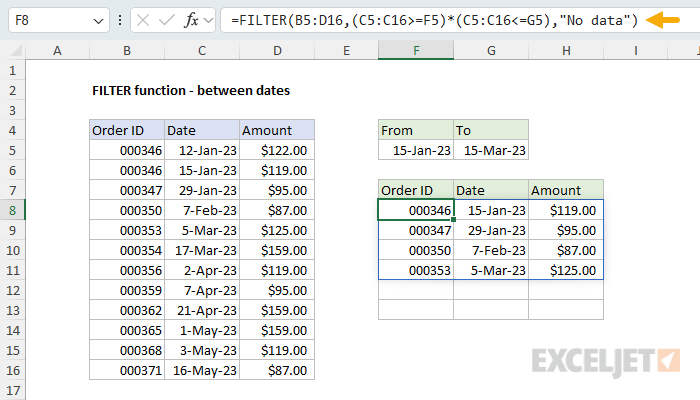Select column C header

pos(202,51)
